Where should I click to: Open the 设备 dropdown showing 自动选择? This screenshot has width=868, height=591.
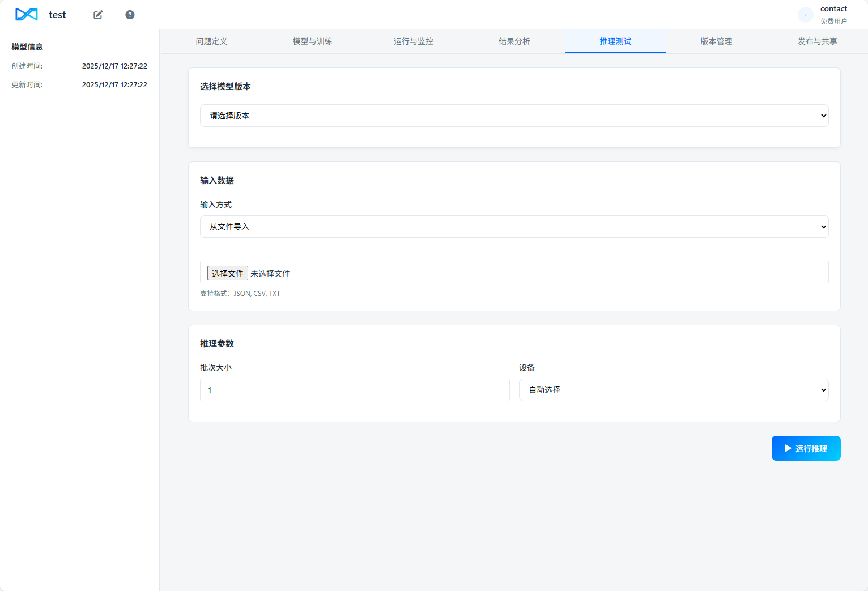673,390
